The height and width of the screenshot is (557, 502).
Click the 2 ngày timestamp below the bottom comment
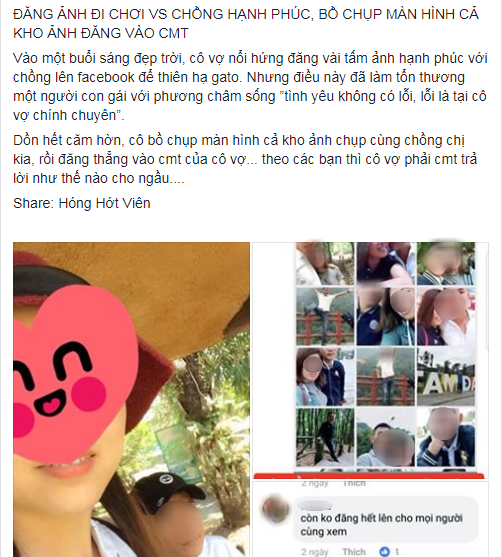pyautogui.click(x=315, y=552)
